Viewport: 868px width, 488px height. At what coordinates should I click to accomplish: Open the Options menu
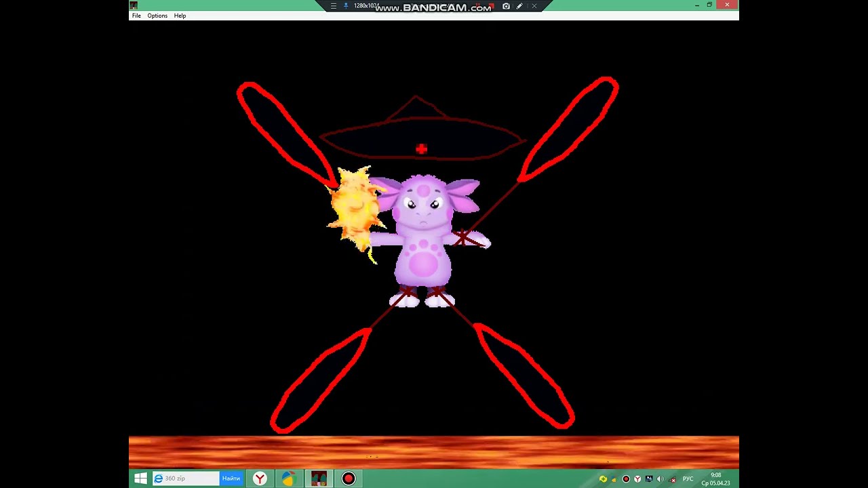pos(157,16)
